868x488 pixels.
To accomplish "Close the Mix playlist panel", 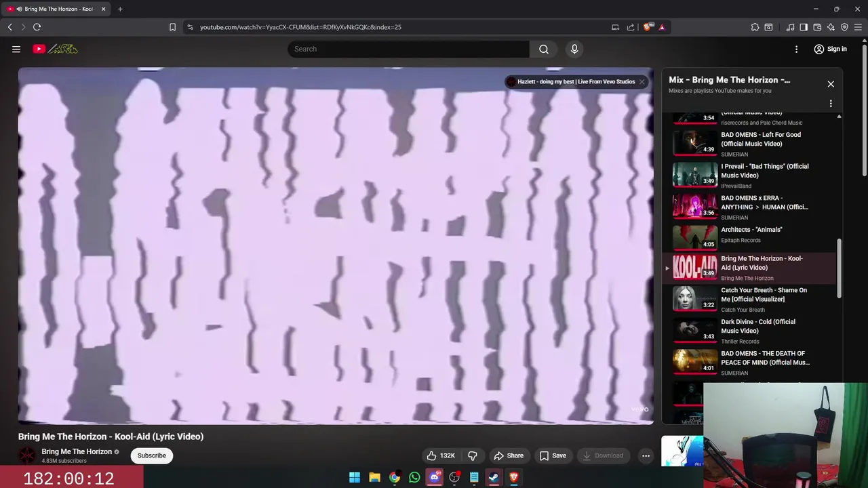I will tap(831, 84).
